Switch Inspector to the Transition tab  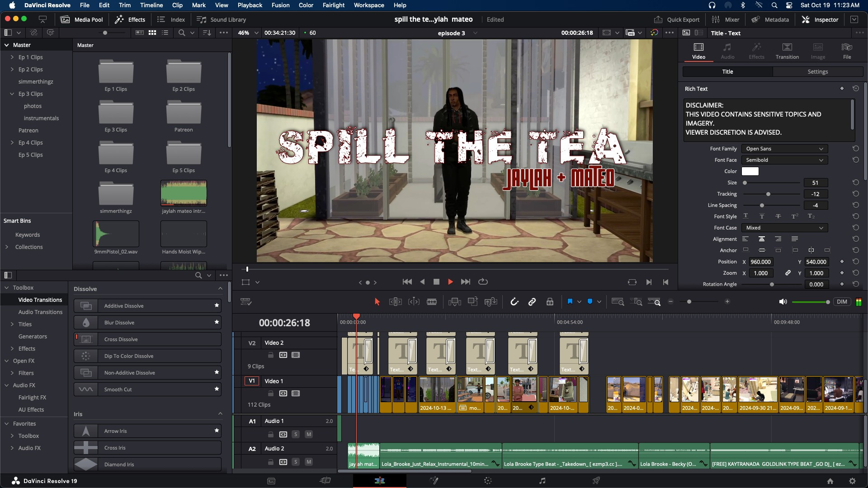(787, 51)
